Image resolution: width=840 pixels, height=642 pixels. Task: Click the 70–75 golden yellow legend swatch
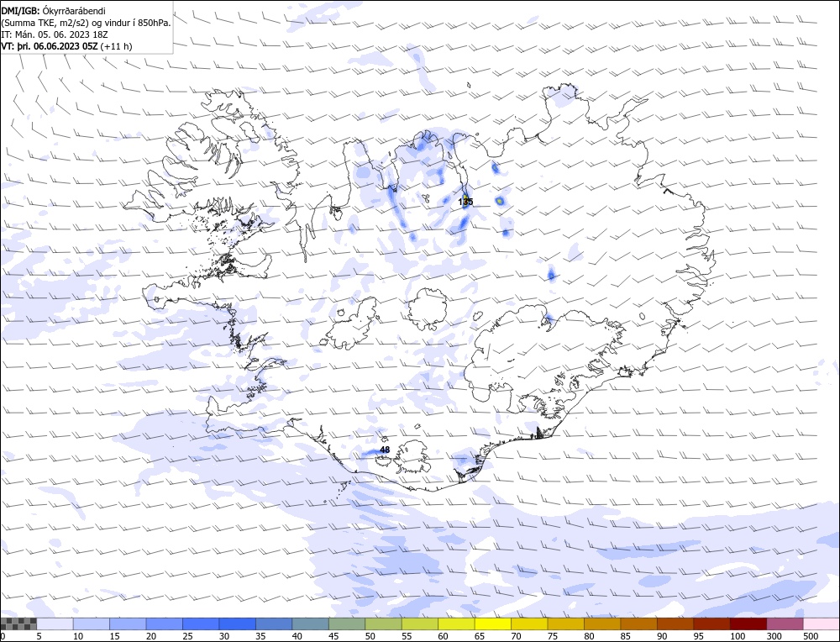(x=529, y=624)
